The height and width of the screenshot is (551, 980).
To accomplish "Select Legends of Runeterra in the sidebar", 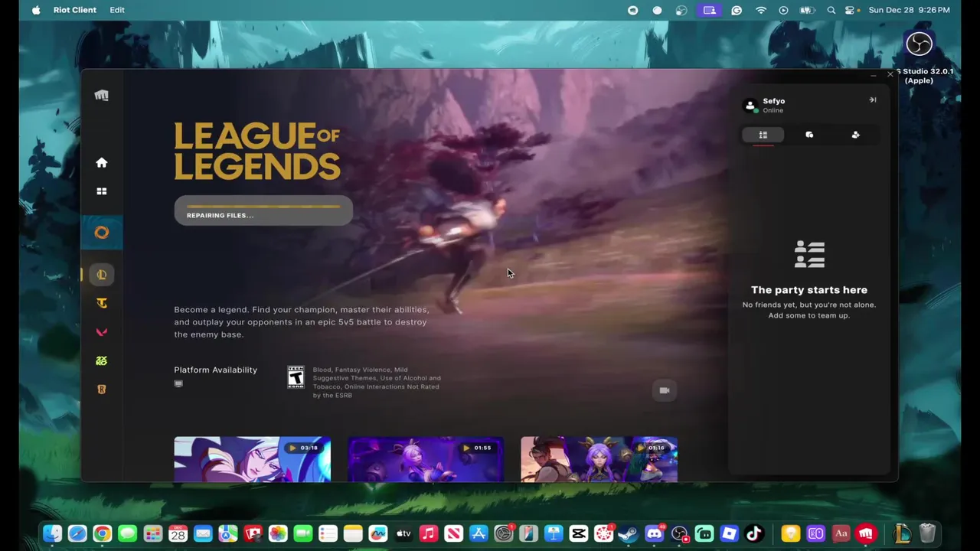I will click(101, 390).
